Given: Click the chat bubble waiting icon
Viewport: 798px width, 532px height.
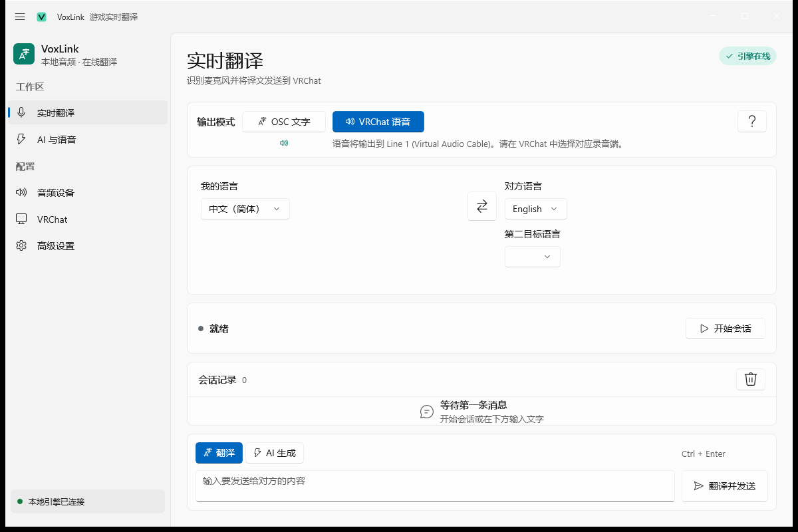Looking at the screenshot, I should tap(427, 412).
